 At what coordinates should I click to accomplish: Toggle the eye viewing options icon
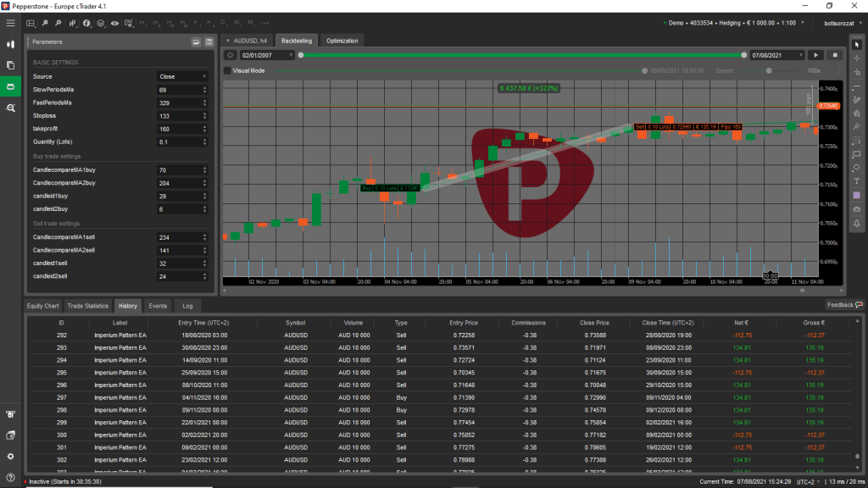pyautogui.click(x=114, y=23)
